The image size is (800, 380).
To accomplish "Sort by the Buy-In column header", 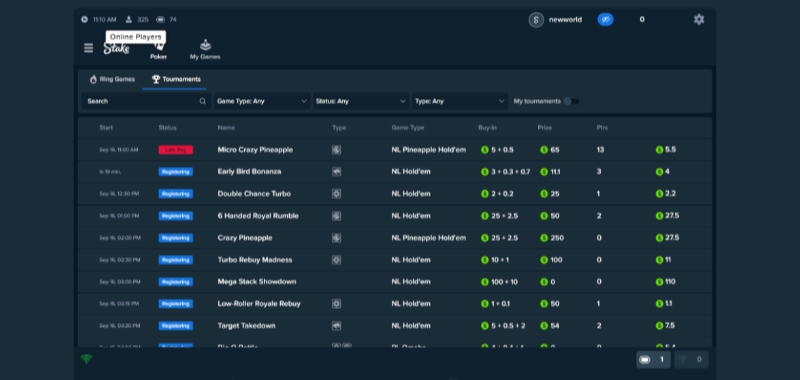I will tap(487, 128).
